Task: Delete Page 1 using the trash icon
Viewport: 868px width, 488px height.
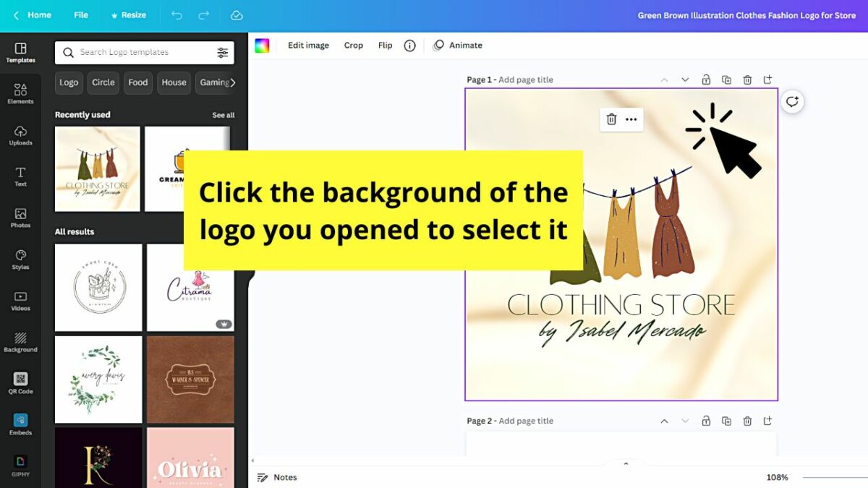Action: click(x=747, y=80)
